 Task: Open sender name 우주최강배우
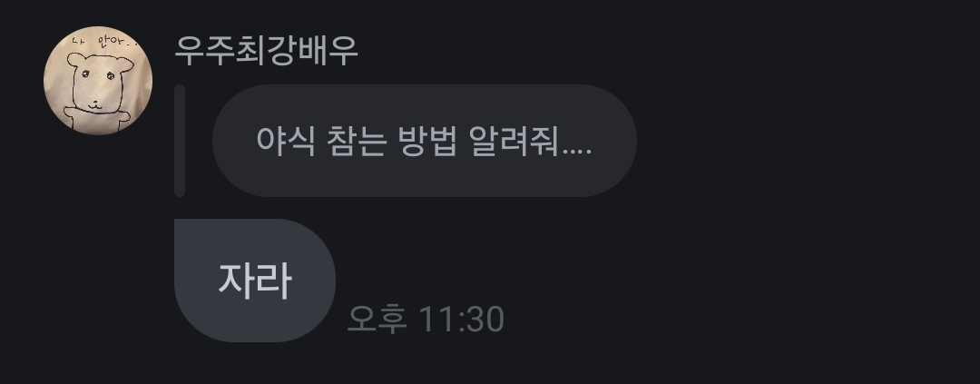[266, 51]
